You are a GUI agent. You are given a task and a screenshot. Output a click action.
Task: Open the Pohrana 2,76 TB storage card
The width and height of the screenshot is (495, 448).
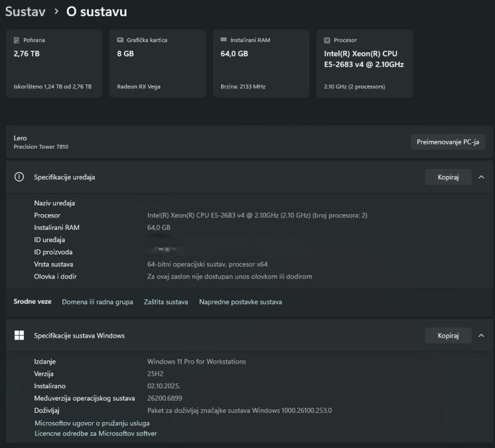[54, 63]
